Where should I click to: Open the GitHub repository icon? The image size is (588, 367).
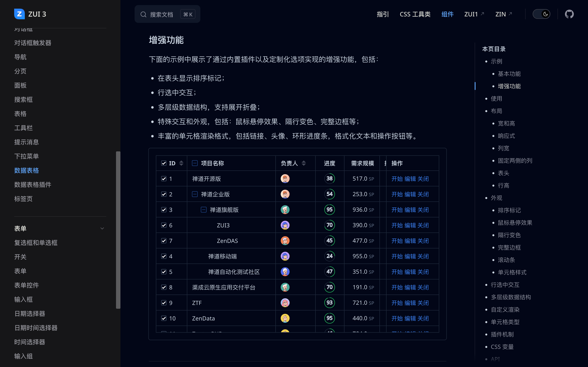pos(569,14)
